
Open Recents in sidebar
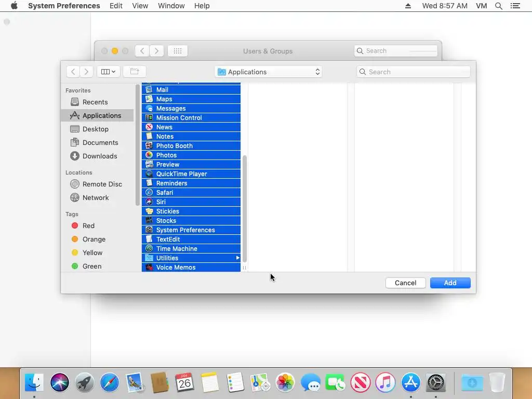pyautogui.click(x=97, y=102)
